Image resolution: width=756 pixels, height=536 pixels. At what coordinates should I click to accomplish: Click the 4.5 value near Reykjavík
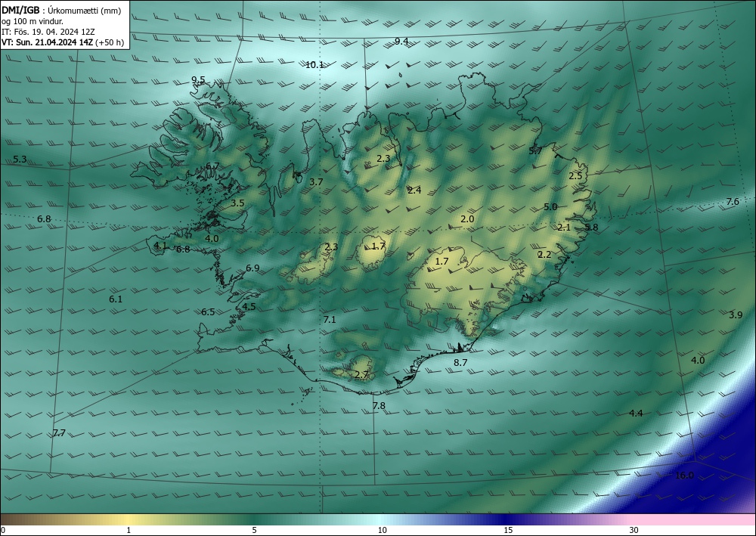click(x=249, y=307)
